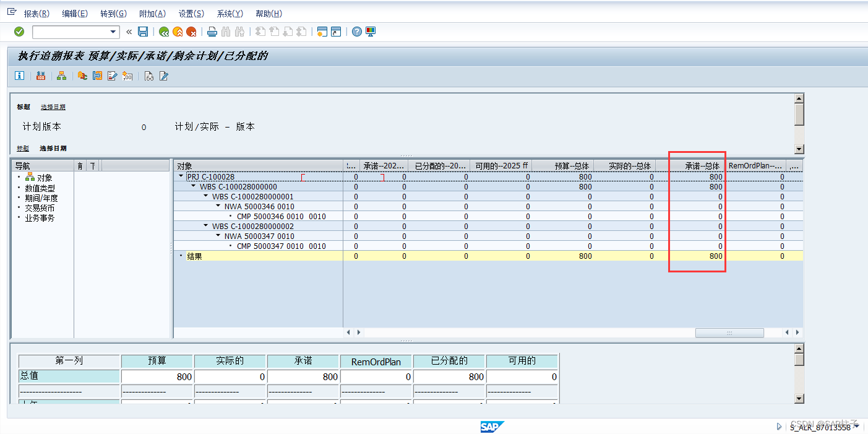Open the 编辑(E) menu
The image size is (868, 434).
[75, 14]
